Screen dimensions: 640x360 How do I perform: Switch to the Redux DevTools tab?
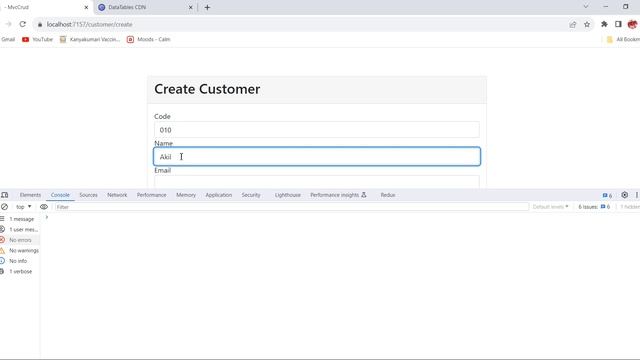pos(388,195)
